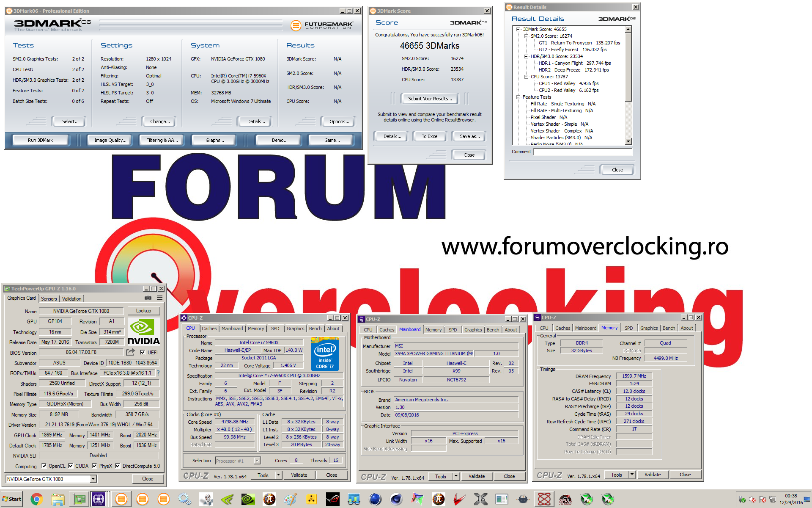This screenshot has height=508, width=812.
Task: Click the Run 3DMark button
Action: (40, 140)
